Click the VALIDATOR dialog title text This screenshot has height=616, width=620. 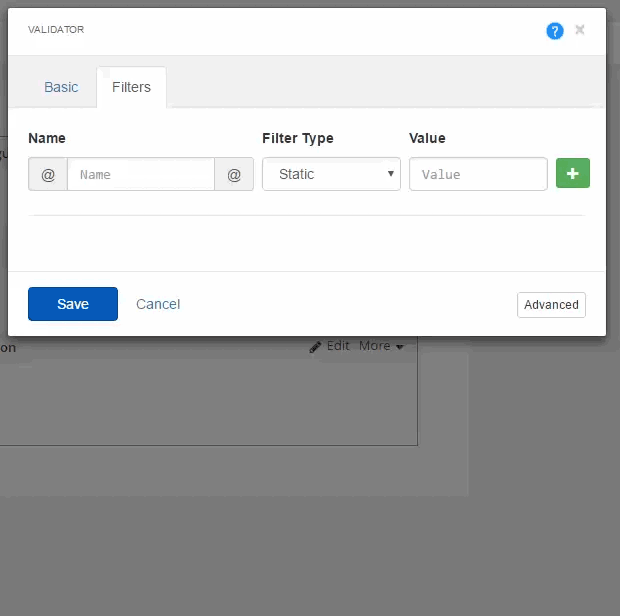click(x=56, y=30)
